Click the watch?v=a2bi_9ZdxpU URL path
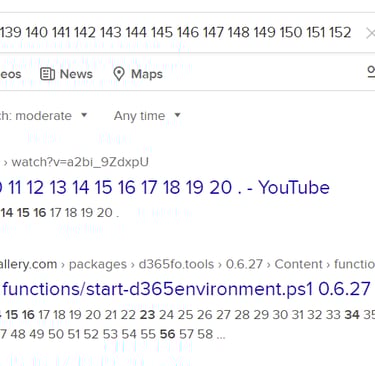 80,162
